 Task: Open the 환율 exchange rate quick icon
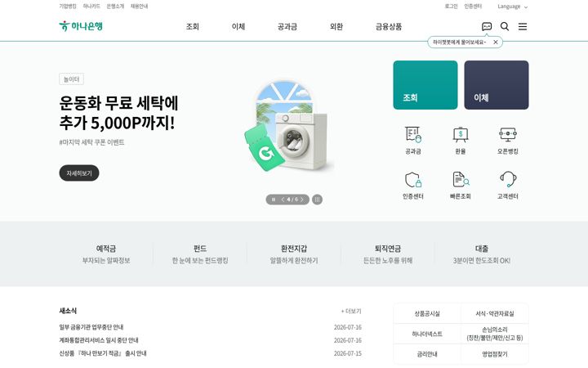460,141
